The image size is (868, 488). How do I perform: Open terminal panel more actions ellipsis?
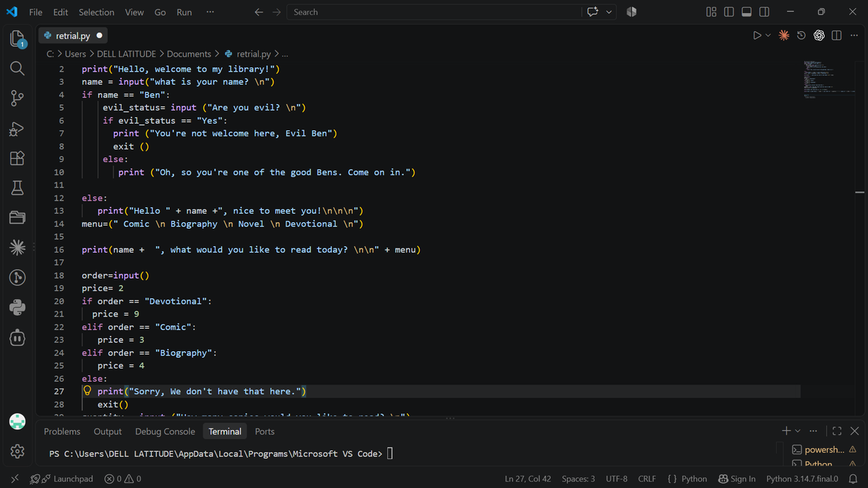pos(813,432)
